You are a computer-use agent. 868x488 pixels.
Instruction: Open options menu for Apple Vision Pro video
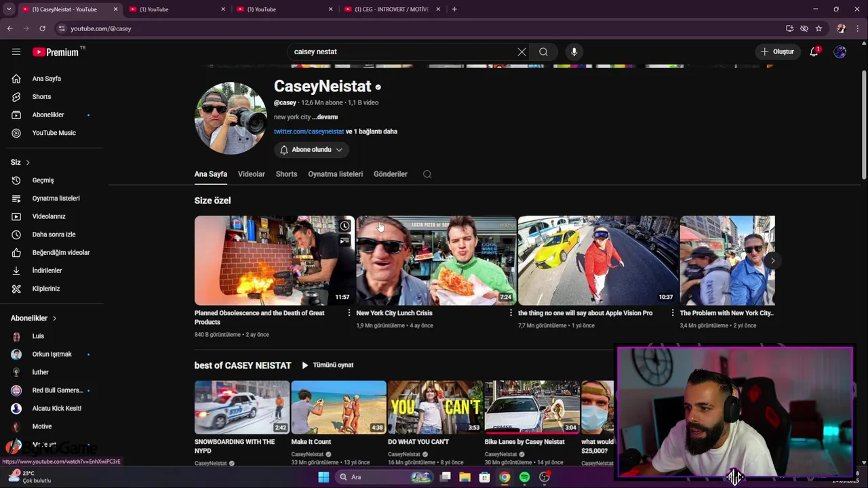673,313
